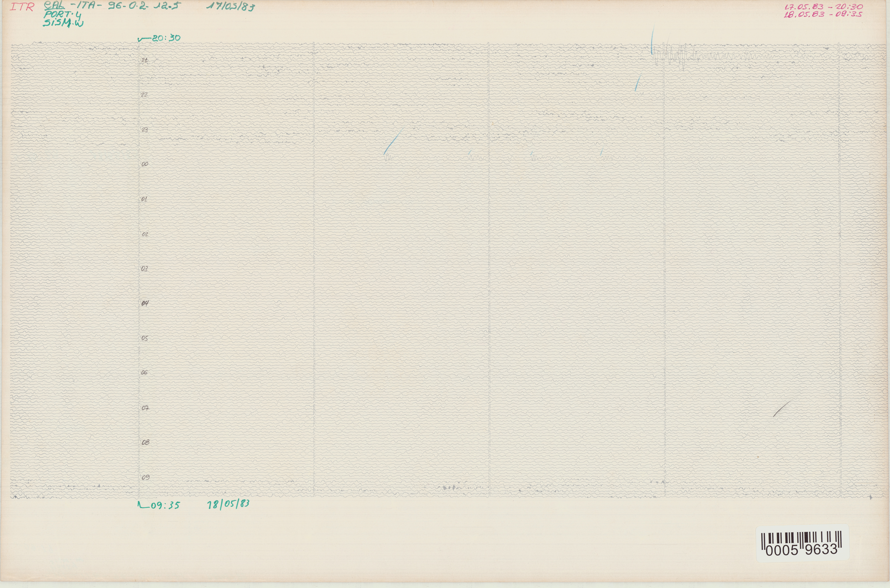
Task: Click the hour mark '23'
Action: (144, 130)
